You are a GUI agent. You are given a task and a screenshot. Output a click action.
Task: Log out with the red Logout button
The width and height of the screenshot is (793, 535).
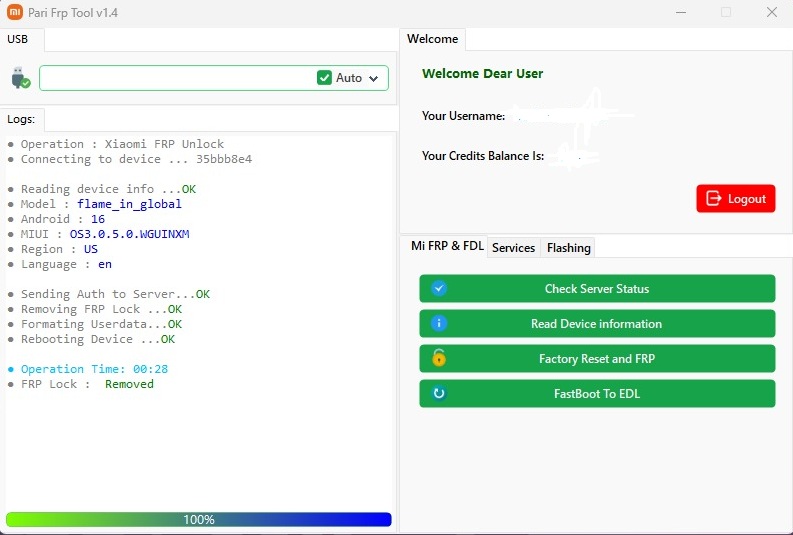click(735, 198)
